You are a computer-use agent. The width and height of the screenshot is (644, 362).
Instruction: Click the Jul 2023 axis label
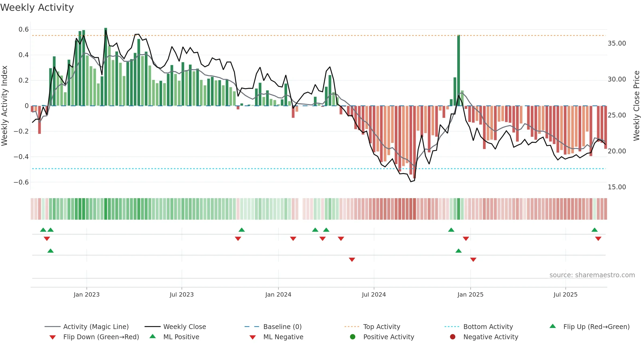point(182,294)
